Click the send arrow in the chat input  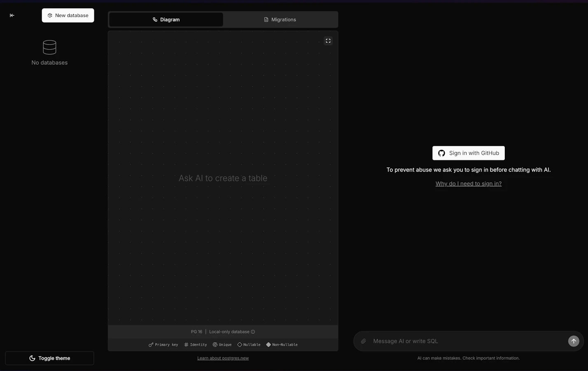574,341
